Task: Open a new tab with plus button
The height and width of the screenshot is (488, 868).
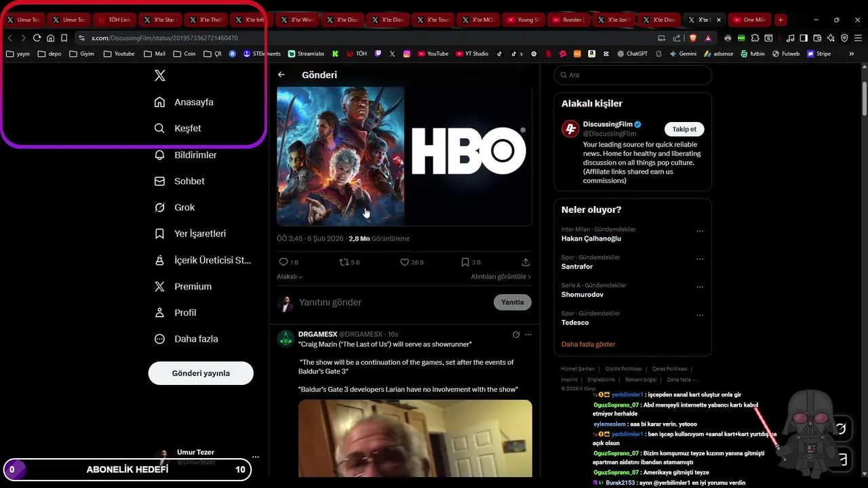Action: 781,20
